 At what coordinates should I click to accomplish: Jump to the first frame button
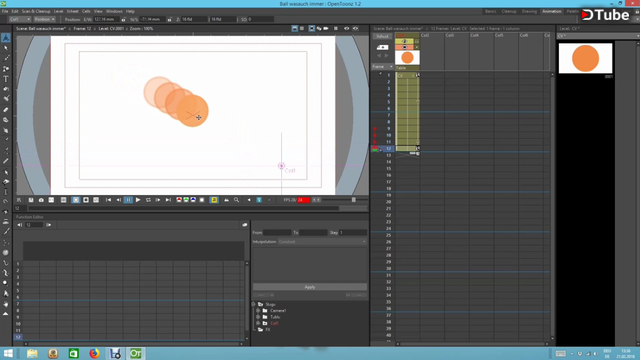click(108, 200)
